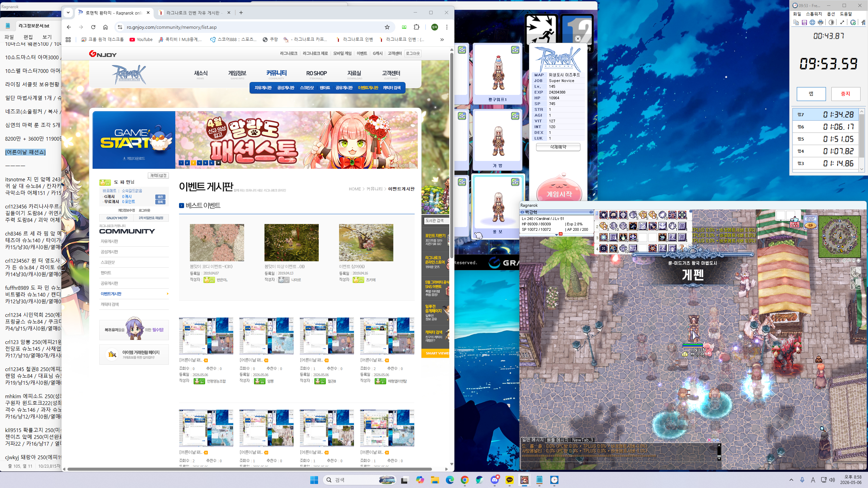Open File Explorer from the taskbar
The width and height of the screenshot is (868, 488).
pos(435,480)
